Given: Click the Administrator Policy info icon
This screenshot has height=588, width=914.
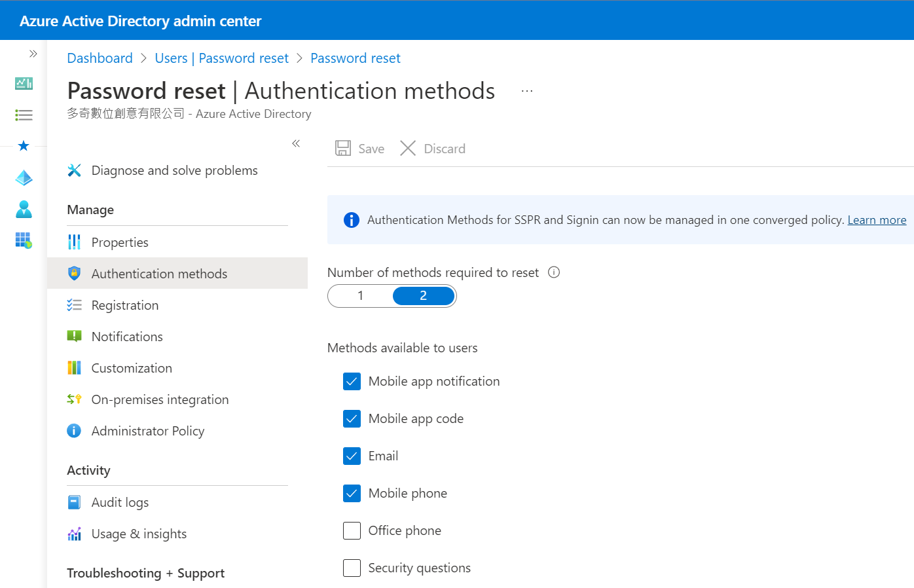Looking at the screenshot, I should coord(75,431).
